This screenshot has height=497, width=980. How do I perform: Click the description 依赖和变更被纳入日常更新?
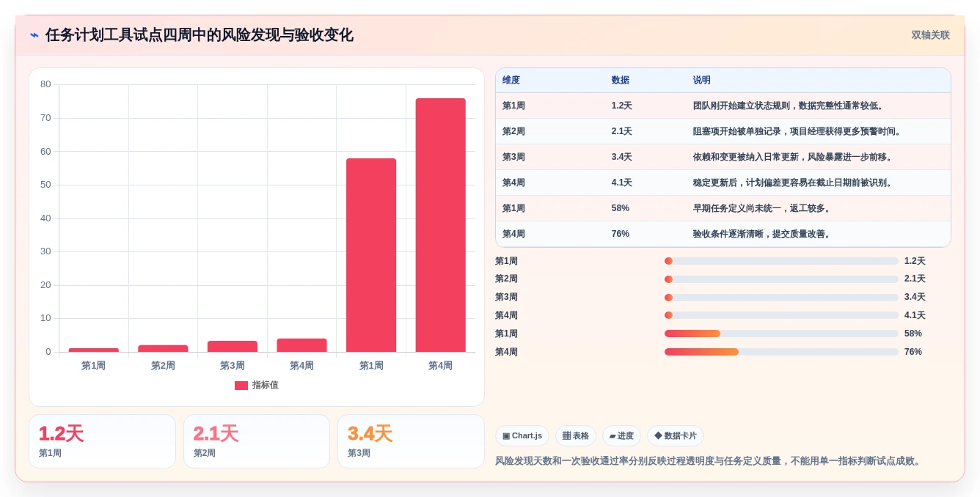pyautogui.click(x=793, y=158)
